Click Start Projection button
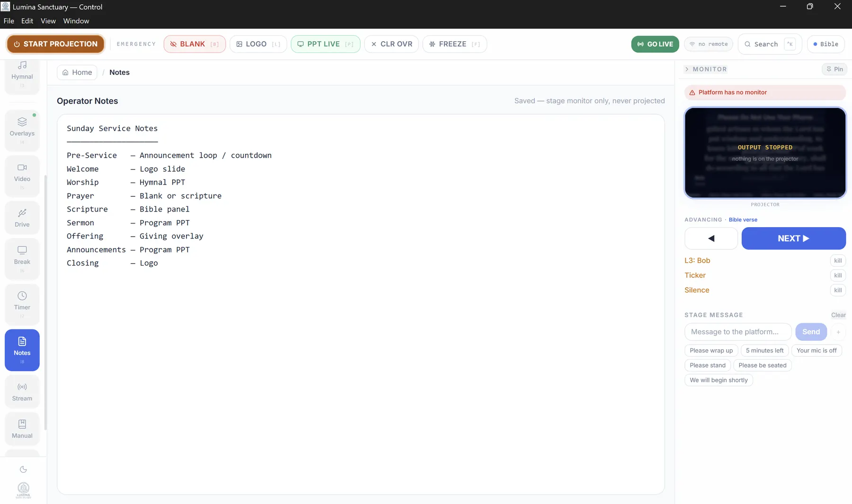This screenshot has width=852, height=504. tap(55, 44)
